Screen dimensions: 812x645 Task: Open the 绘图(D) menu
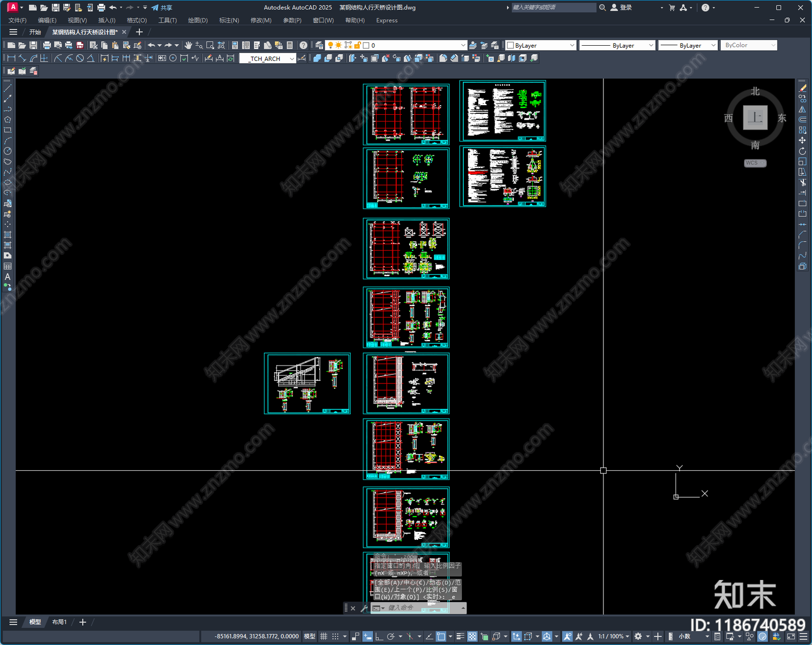click(x=198, y=20)
